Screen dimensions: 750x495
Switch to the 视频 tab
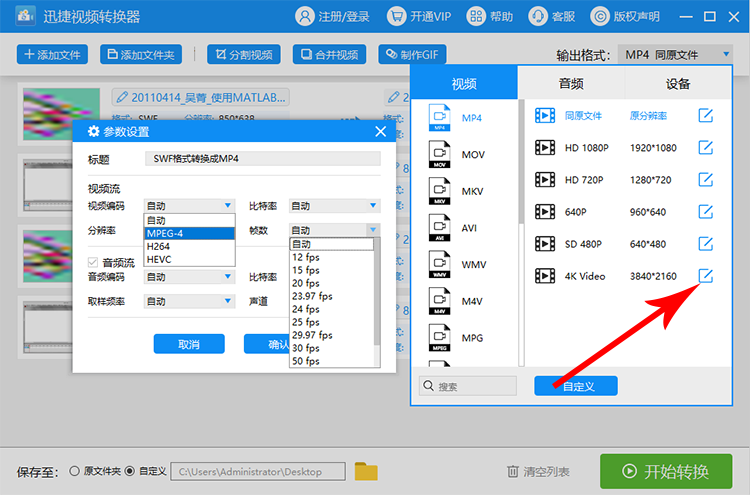coord(464,84)
